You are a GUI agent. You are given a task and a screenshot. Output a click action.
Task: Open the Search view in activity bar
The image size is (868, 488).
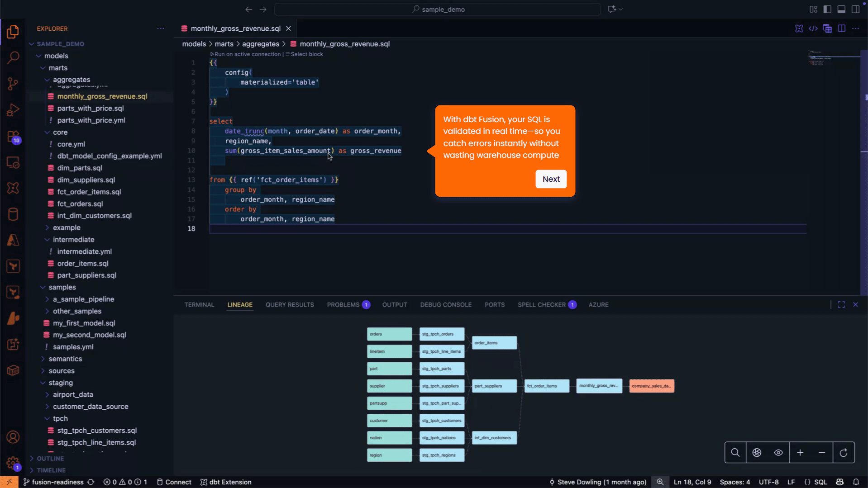(13, 57)
